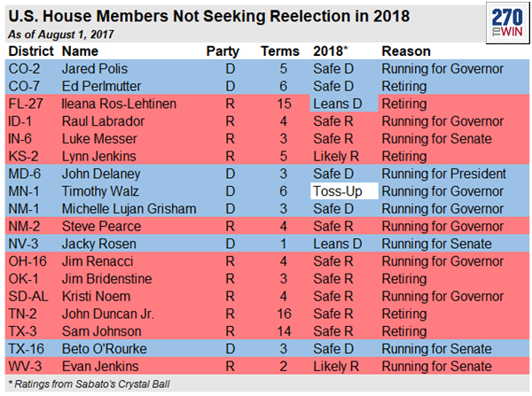Click the Sabato's Crystal Ball footnote
Screen dimensions: 532x396
click(x=89, y=384)
